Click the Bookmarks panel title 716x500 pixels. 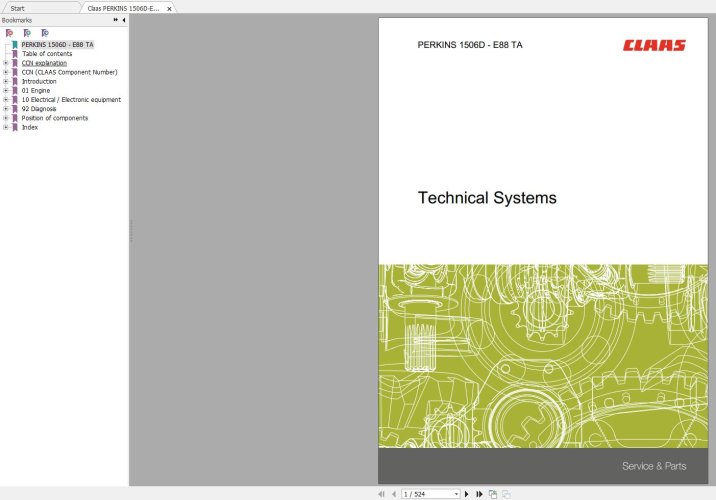[x=17, y=20]
